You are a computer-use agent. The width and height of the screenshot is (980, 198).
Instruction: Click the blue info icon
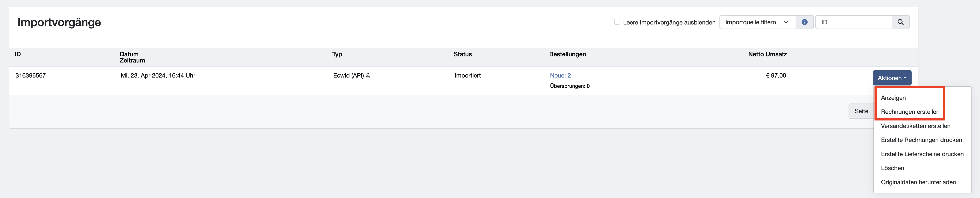(x=804, y=22)
